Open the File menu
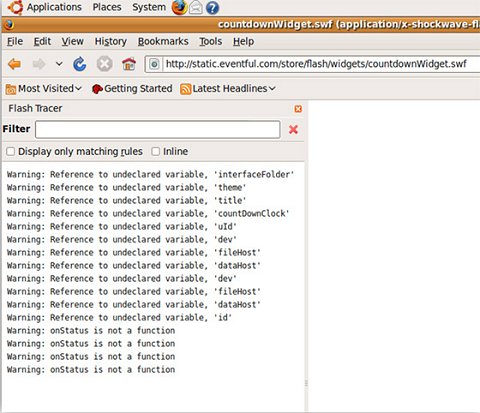This screenshot has width=480, height=413. point(15,41)
